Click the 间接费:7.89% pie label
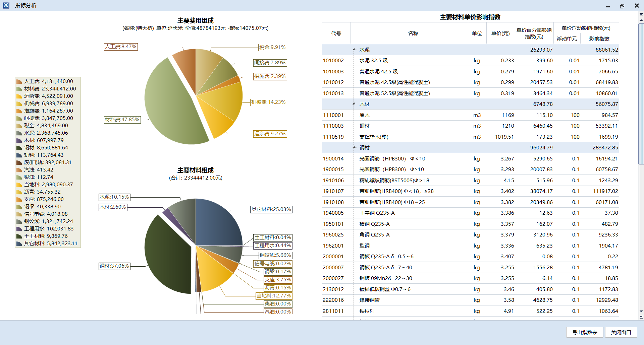Screen dimensions: 644x345 click(270, 63)
